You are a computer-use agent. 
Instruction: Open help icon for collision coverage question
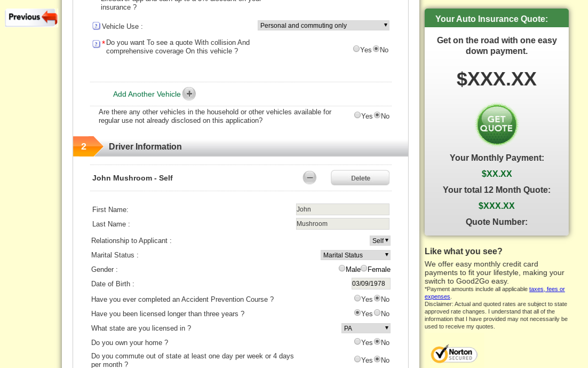click(96, 44)
